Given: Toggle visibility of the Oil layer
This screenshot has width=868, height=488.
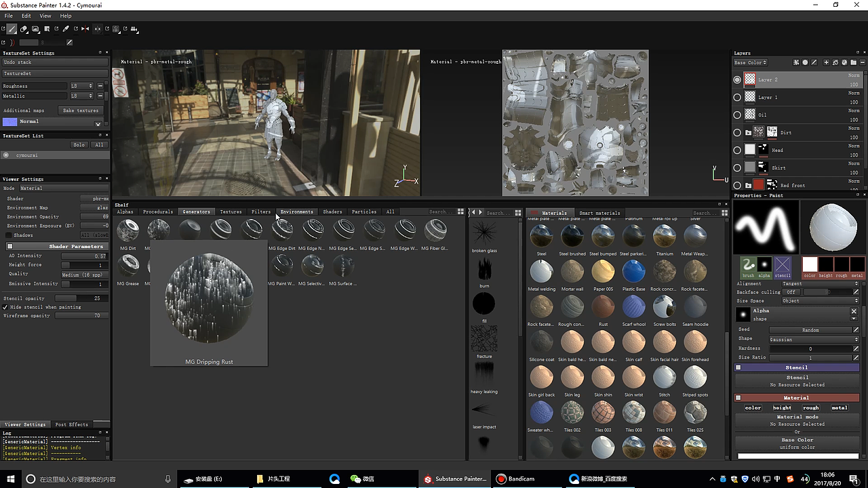Looking at the screenshot, I should [x=737, y=115].
